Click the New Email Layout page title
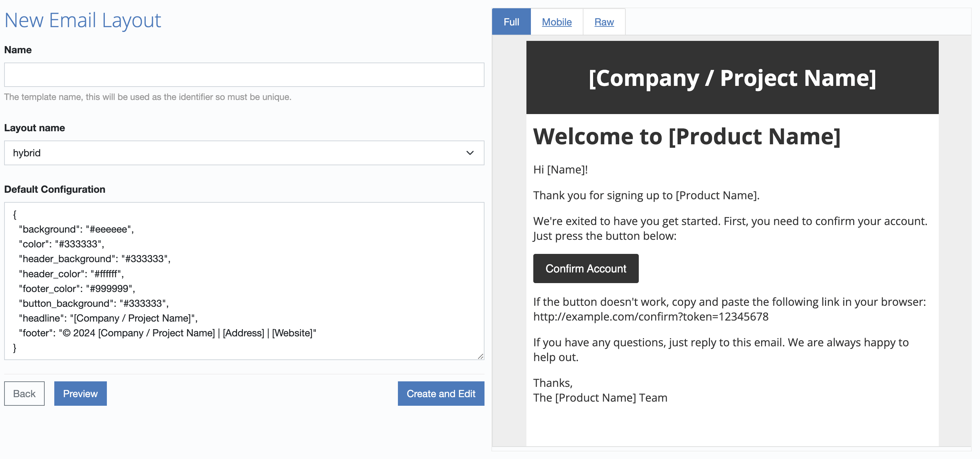This screenshot has width=980, height=459. click(82, 20)
